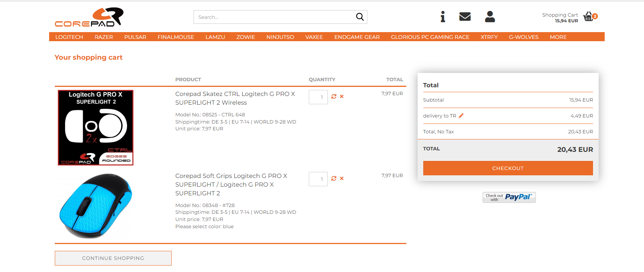Edit quantity field for Soft Grips

pos(318,179)
